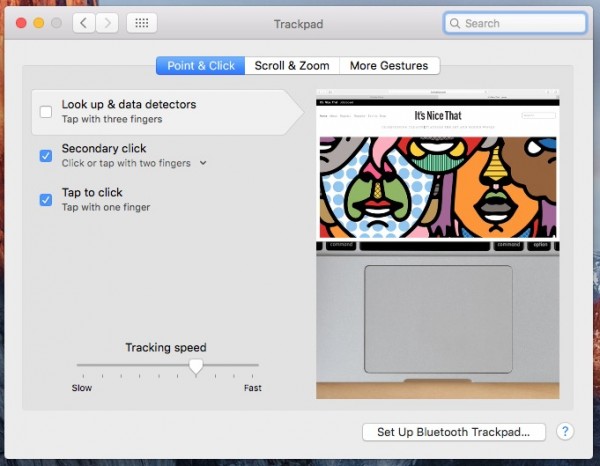
Task: Show all preferences grid icon
Action: 142,23
